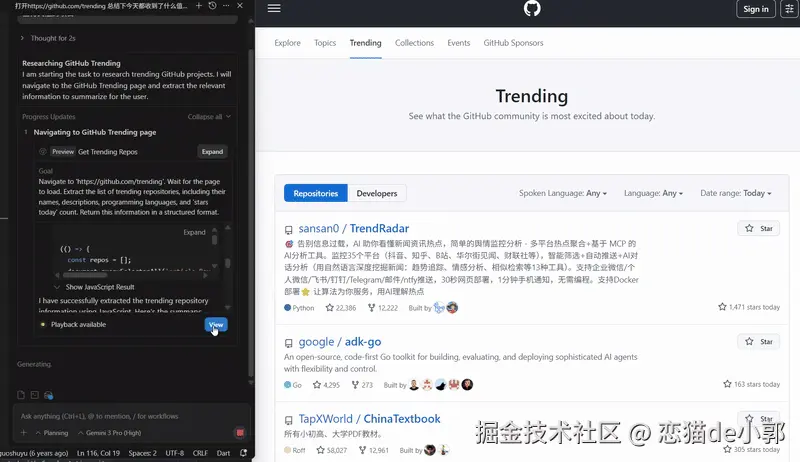Stop generation with the red square button
This screenshot has width=800, height=462.
239,433
